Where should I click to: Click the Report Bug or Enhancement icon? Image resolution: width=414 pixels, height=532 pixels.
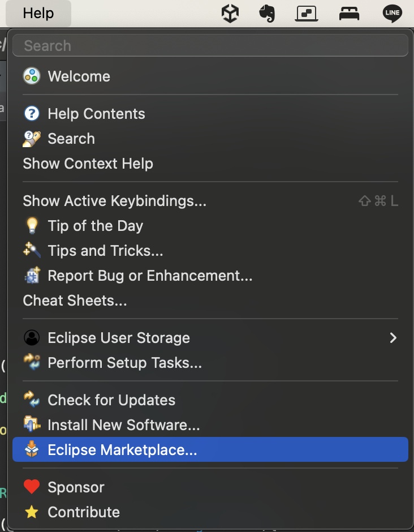32,276
